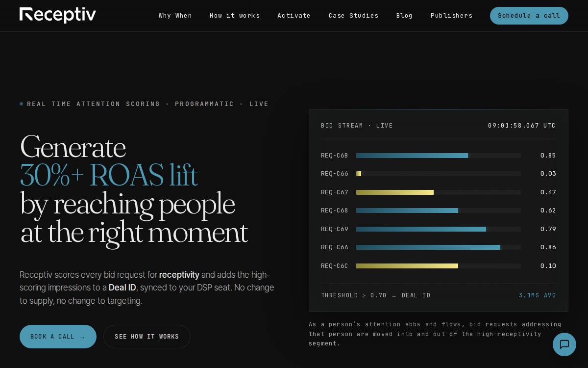
Task: Click the Schedule a call button
Action: pyautogui.click(x=529, y=16)
